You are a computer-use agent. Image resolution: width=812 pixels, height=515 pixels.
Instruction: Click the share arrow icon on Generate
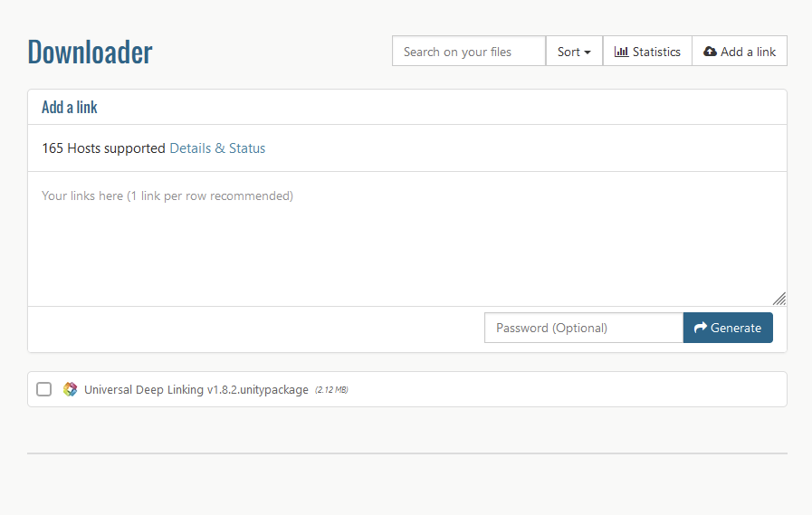pyautogui.click(x=700, y=328)
